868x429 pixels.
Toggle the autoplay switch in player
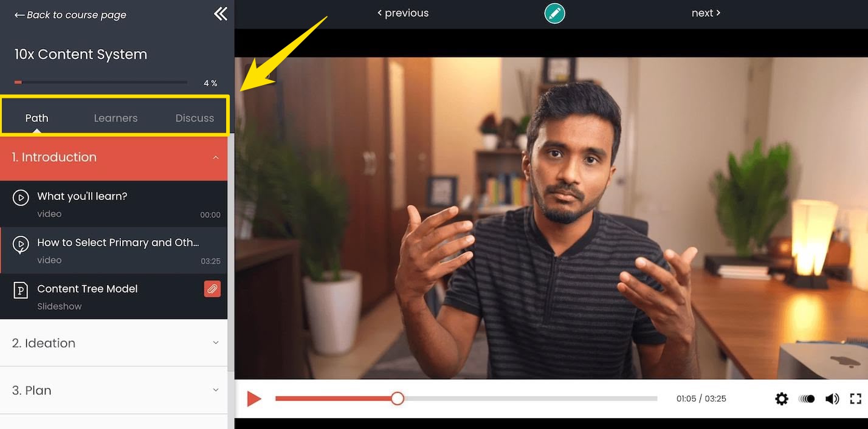click(x=807, y=399)
